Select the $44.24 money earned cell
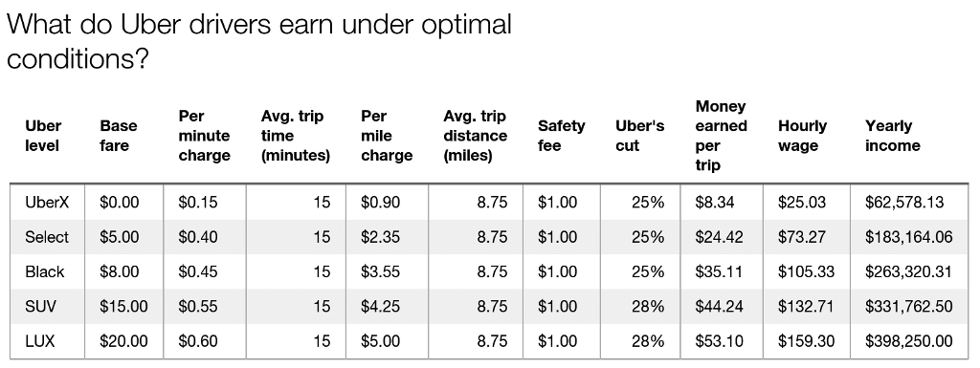980x368 pixels. (x=715, y=306)
